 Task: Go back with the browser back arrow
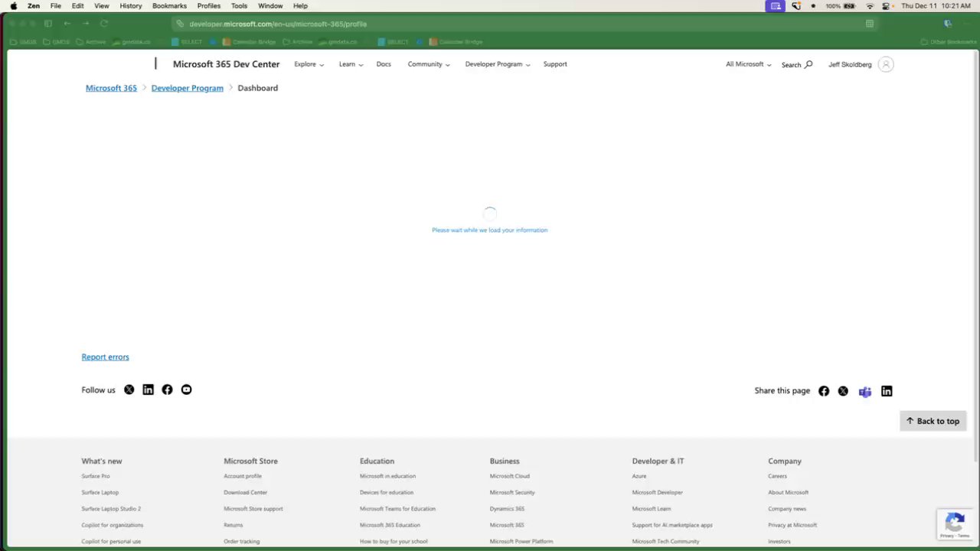coord(67,24)
